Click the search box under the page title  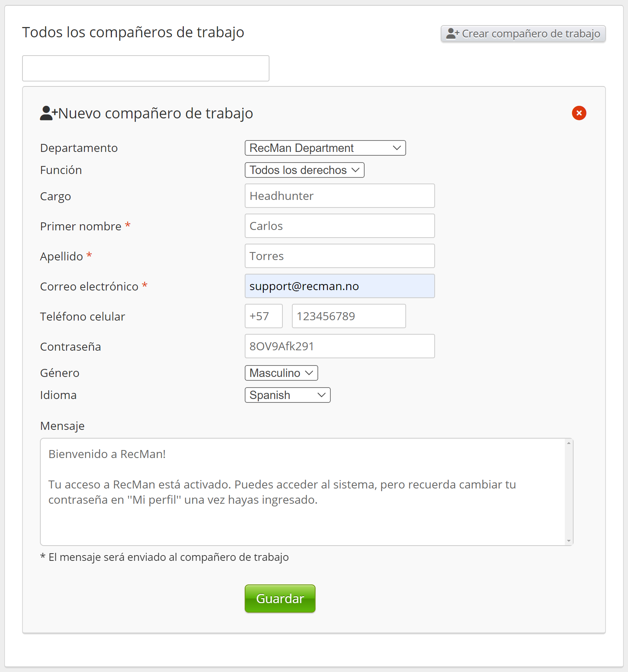(x=145, y=68)
